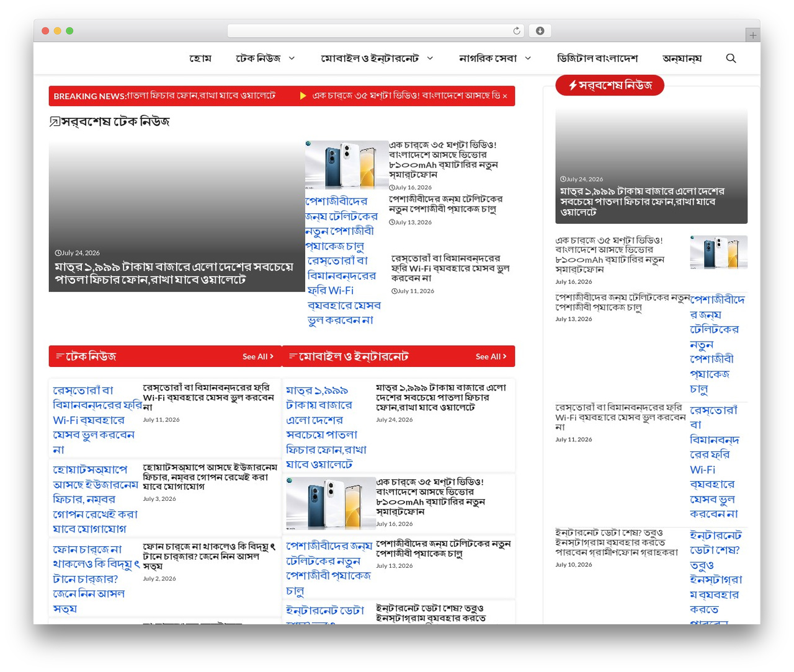Open হোয়াটসঅ্যাপে ইউজারনেম ফিচার black headline
This screenshot has height=672, width=794.
[x=210, y=477]
